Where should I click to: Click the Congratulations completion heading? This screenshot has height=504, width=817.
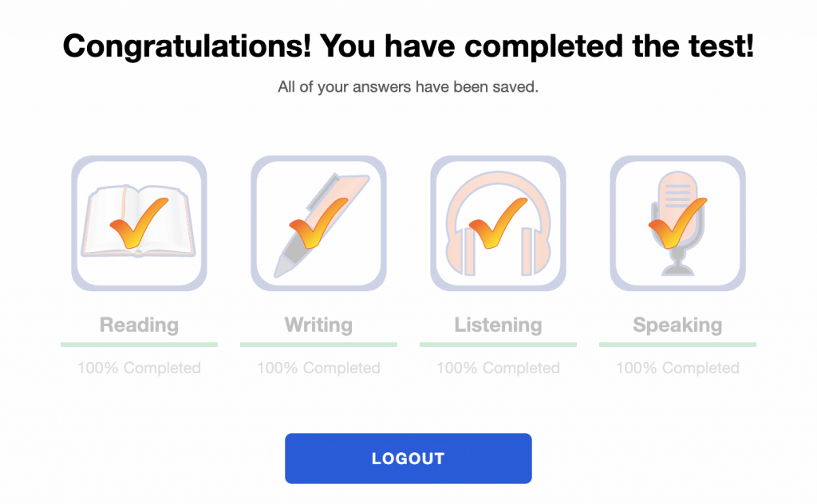(x=408, y=45)
